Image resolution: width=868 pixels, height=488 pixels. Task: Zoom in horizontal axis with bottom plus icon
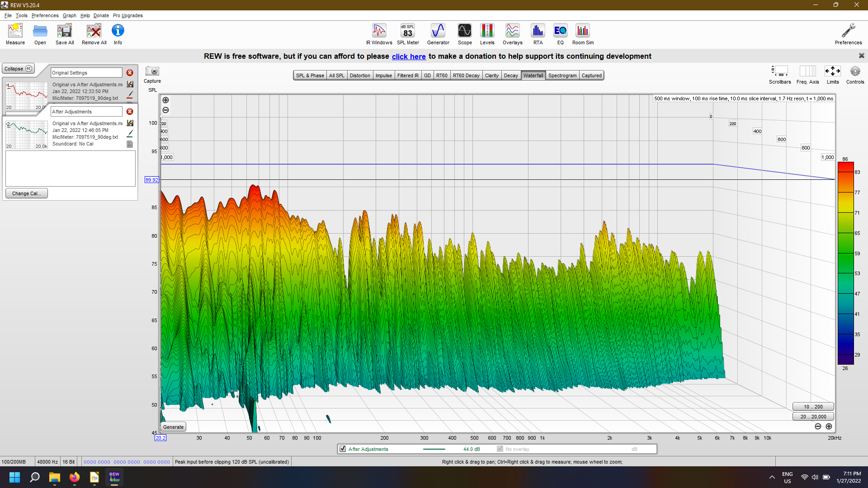829,427
